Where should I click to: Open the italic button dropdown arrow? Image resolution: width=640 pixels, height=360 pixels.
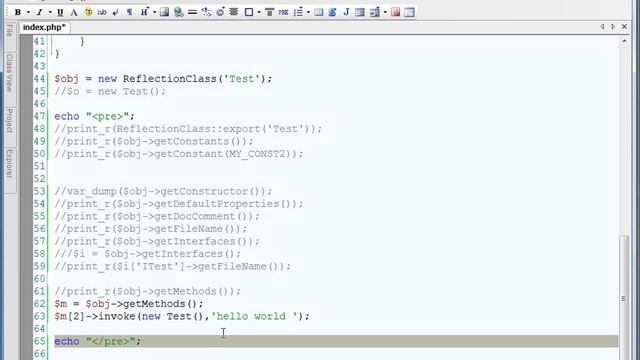50,12
